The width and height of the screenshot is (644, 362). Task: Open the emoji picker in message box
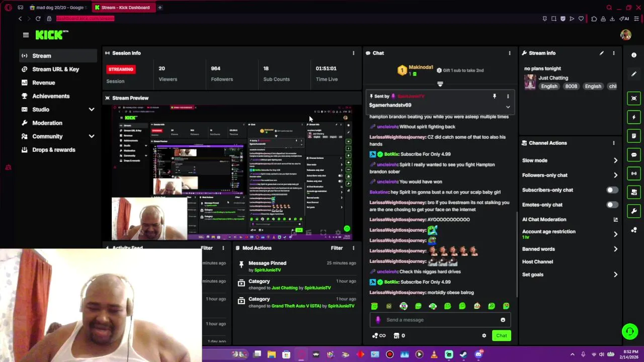coord(503,320)
